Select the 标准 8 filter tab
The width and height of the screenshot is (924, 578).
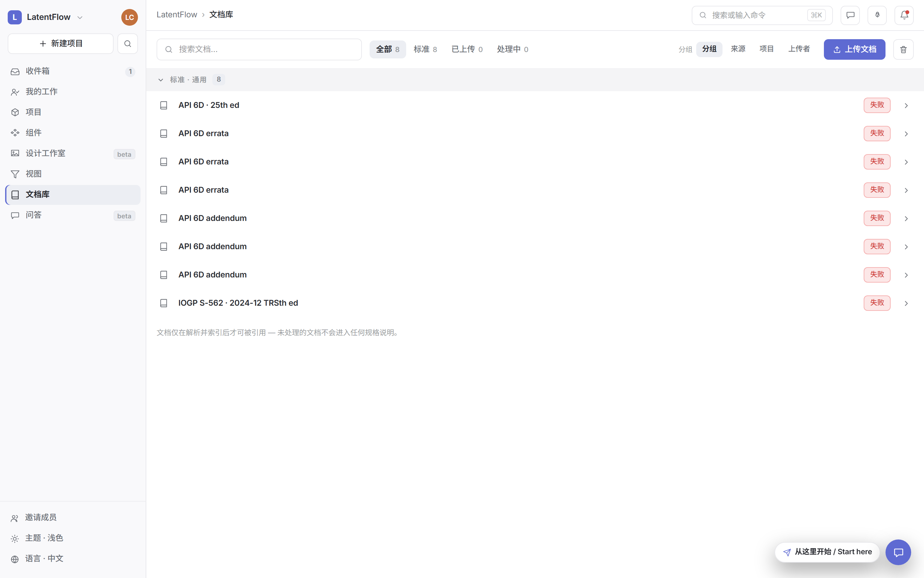[x=425, y=49]
